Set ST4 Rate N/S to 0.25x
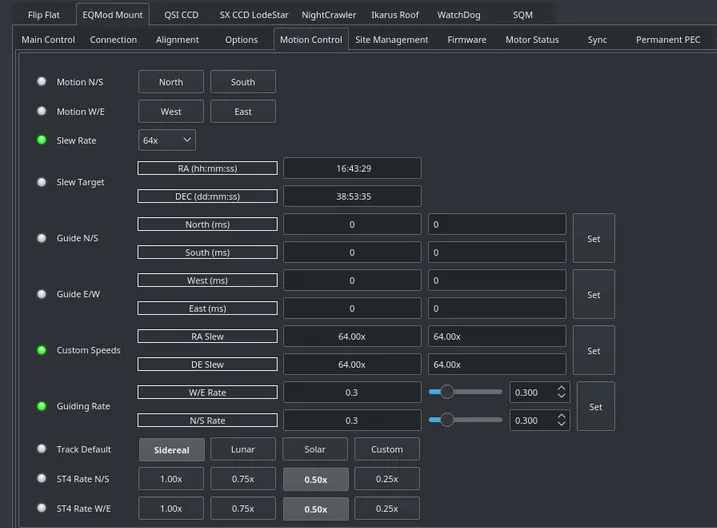 [x=387, y=479]
